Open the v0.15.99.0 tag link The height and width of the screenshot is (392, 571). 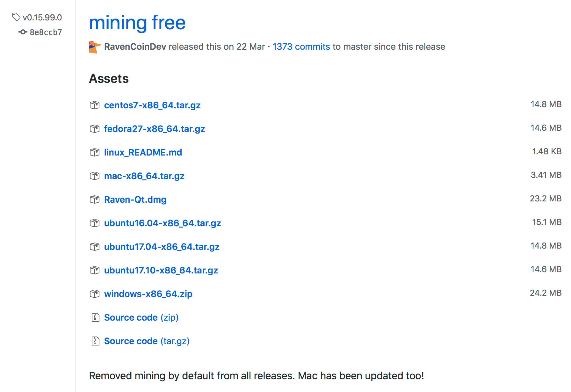(42, 18)
